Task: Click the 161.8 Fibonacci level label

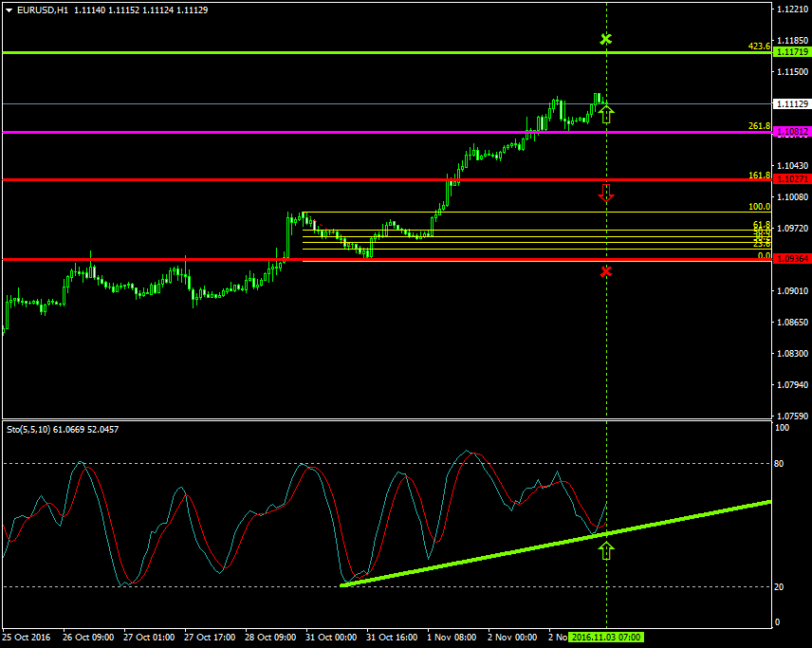Action: [x=759, y=176]
